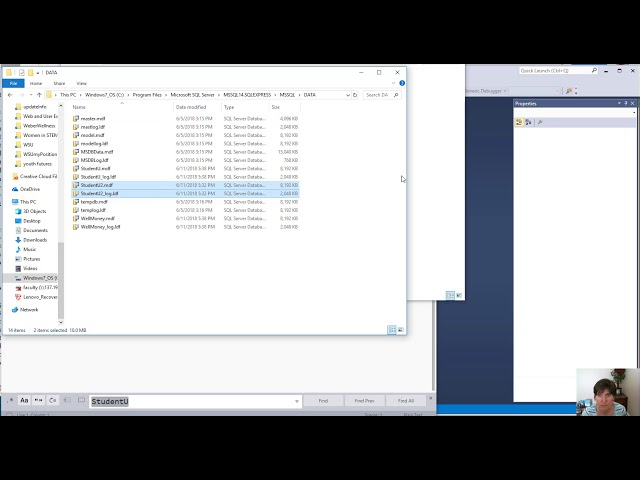Click the Find All button
This screenshot has width=640, height=480.
click(x=406, y=401)
